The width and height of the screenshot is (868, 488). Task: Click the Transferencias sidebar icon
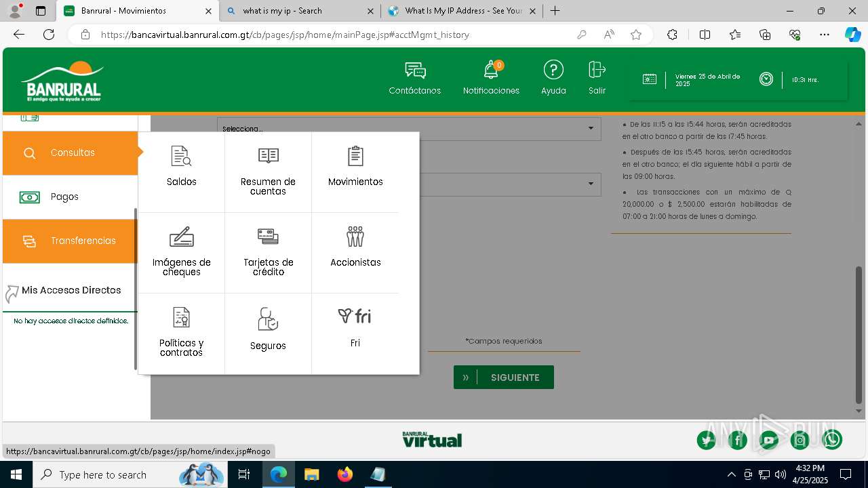29,241
